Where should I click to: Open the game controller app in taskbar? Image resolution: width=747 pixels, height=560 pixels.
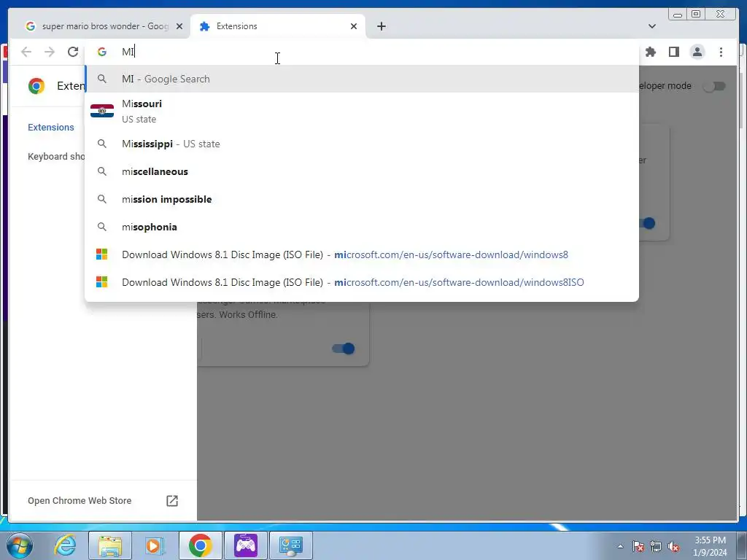click(x=245, y=545)
